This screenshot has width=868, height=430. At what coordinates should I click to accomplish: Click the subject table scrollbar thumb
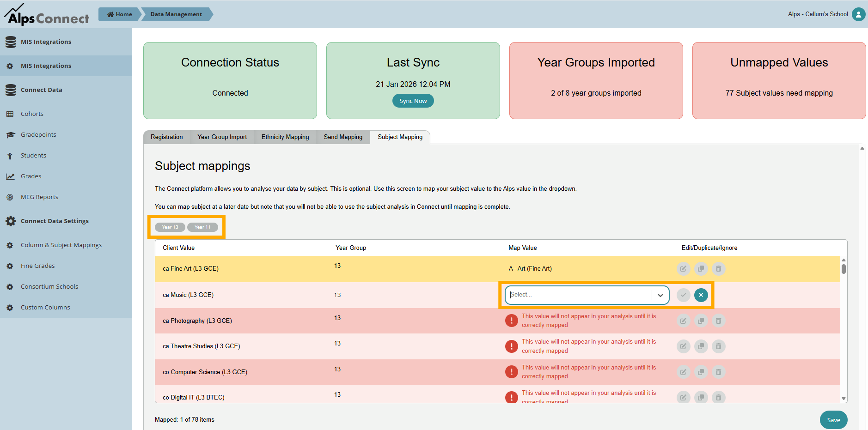(844, 269)
